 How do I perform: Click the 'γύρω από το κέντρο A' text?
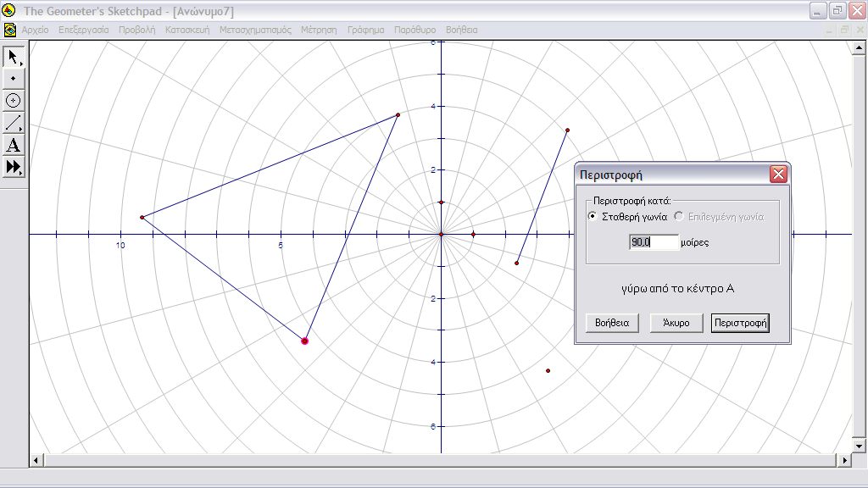point(677,288)
